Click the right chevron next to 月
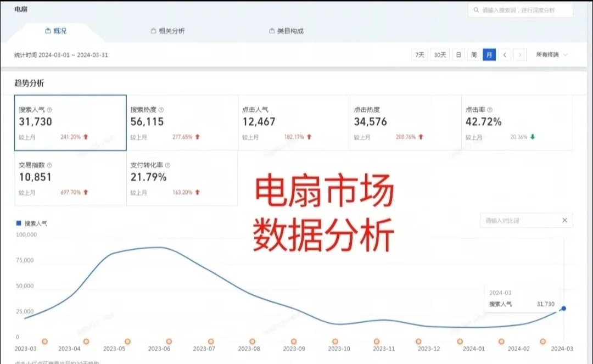 (x=519, y=54)
